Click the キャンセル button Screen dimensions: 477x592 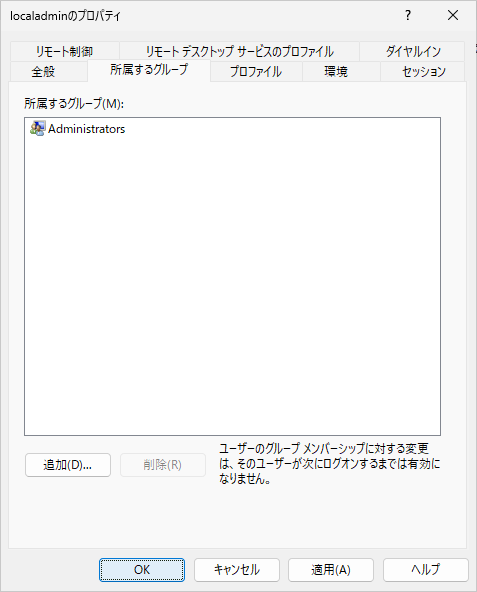point(237,570)
